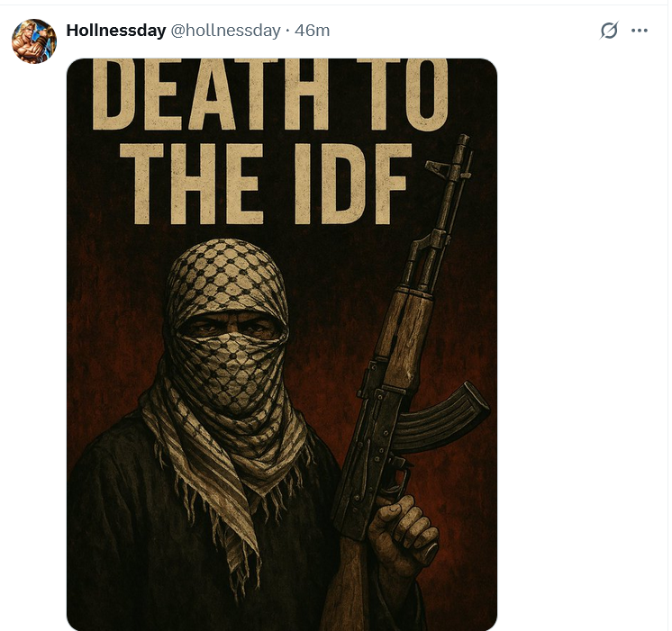Open the Hollnessday display name link
Screen dimensions: 672x631
click(115, 31)
